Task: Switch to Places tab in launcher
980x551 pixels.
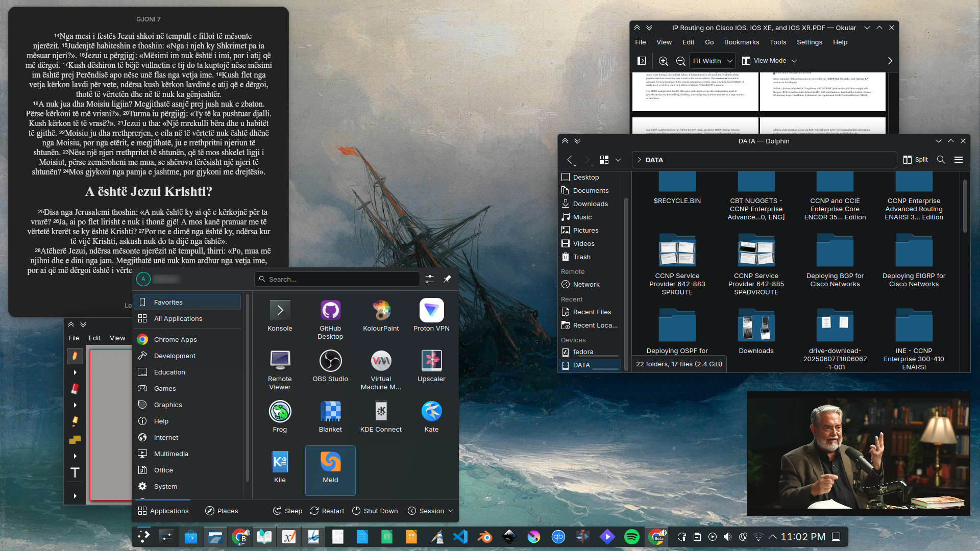Action: pyautogui.click(x=222, y=511)
